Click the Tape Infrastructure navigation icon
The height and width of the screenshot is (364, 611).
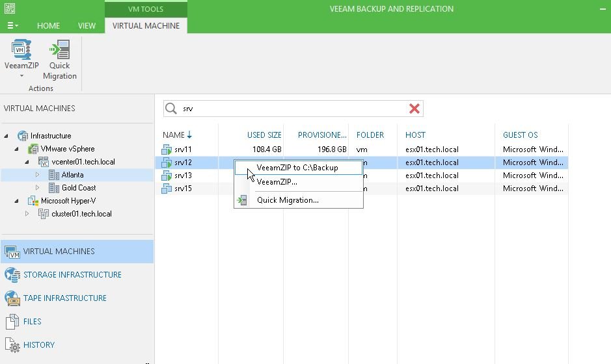(12, 298)
